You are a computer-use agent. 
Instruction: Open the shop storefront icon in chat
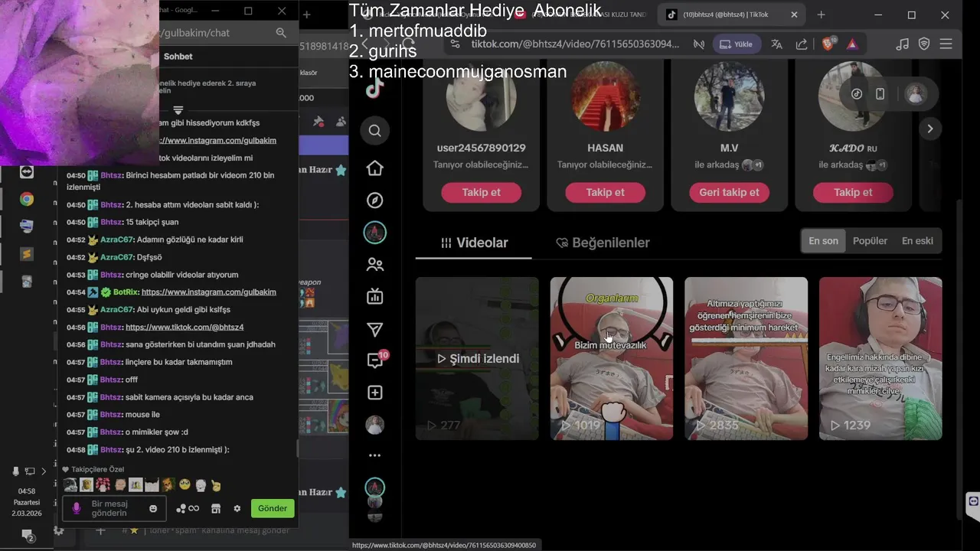[216, 508]
